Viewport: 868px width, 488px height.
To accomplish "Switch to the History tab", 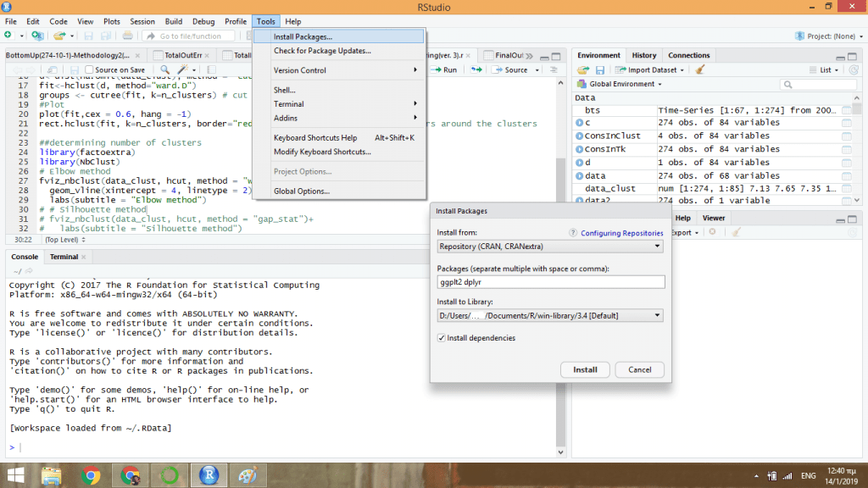I will 643,55.
